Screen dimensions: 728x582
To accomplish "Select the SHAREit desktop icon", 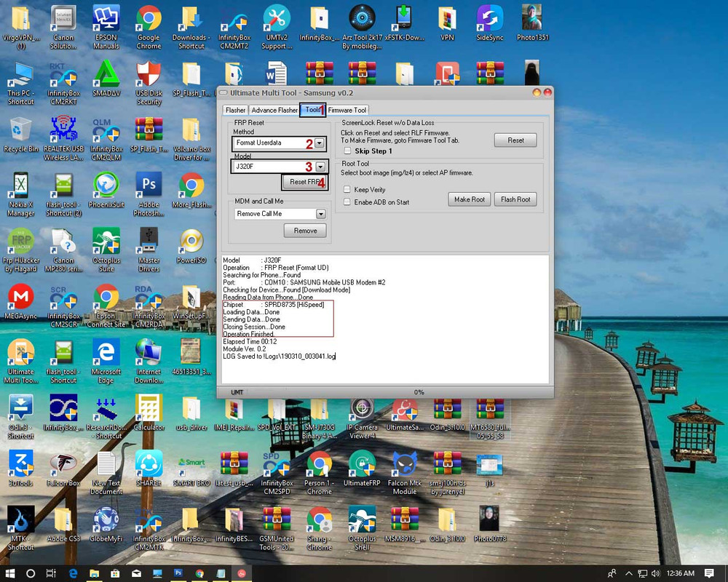I will pos(149,469).
